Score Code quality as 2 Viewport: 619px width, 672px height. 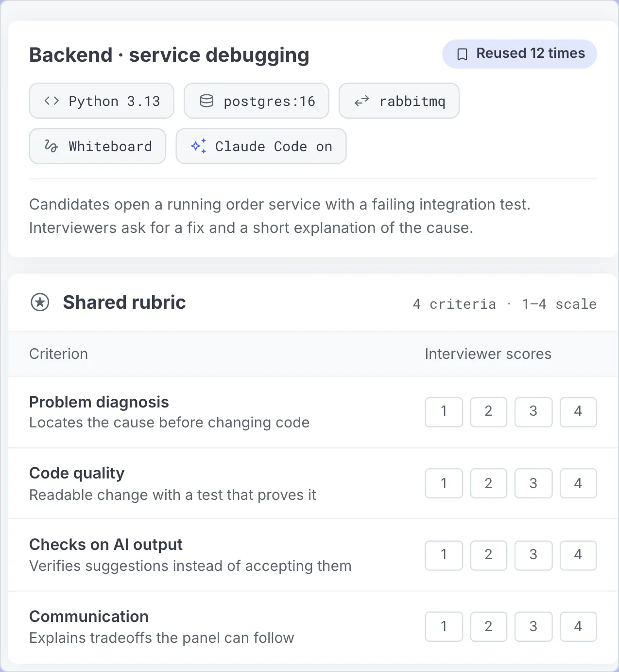click(x=489, y=483)
